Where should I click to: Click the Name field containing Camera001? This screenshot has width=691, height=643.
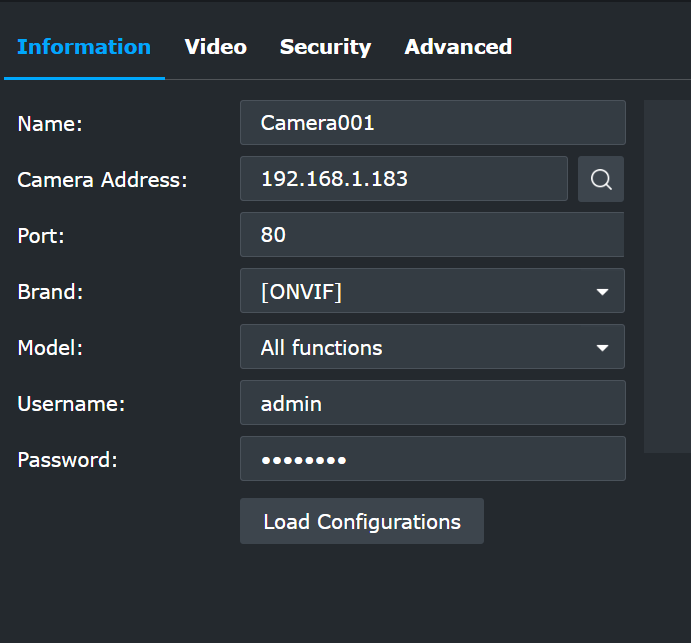432,123
